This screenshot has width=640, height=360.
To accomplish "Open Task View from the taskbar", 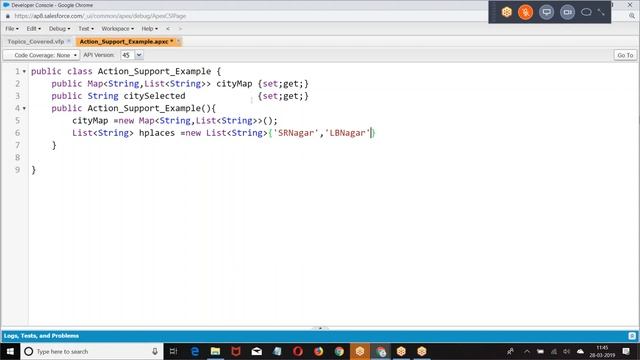I will 173,351.
